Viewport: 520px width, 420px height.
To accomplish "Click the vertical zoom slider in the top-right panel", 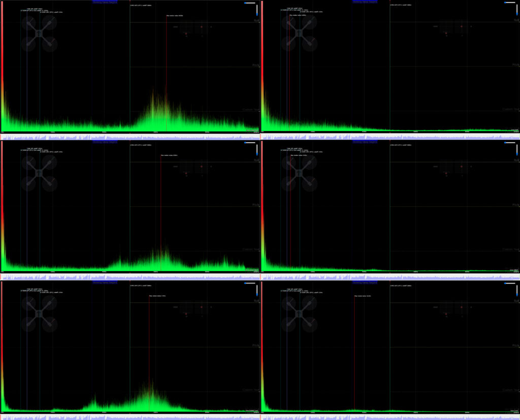I will point(517,10).
